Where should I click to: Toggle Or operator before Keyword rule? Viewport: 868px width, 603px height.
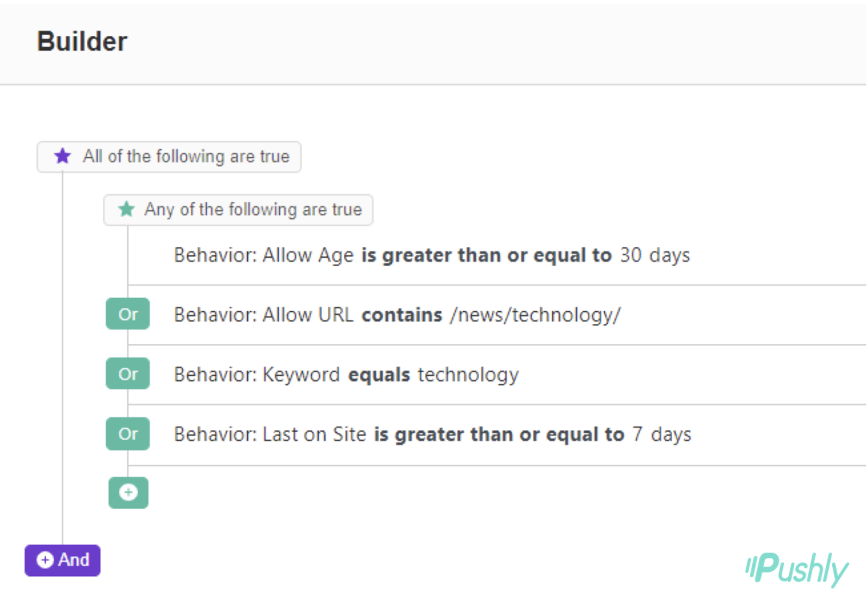[128, 374]
